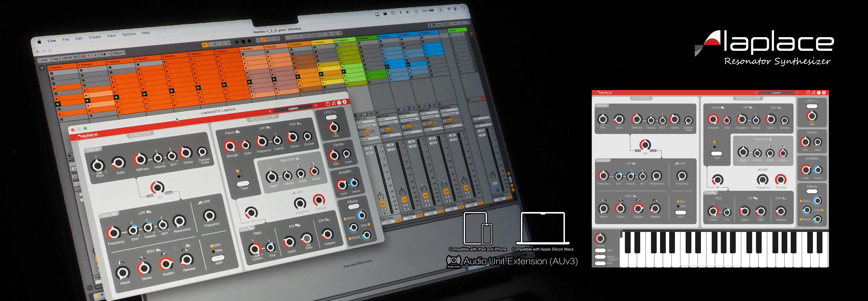Click Ableton's Link button
868x301 pixels.
[x=44, y=60]
